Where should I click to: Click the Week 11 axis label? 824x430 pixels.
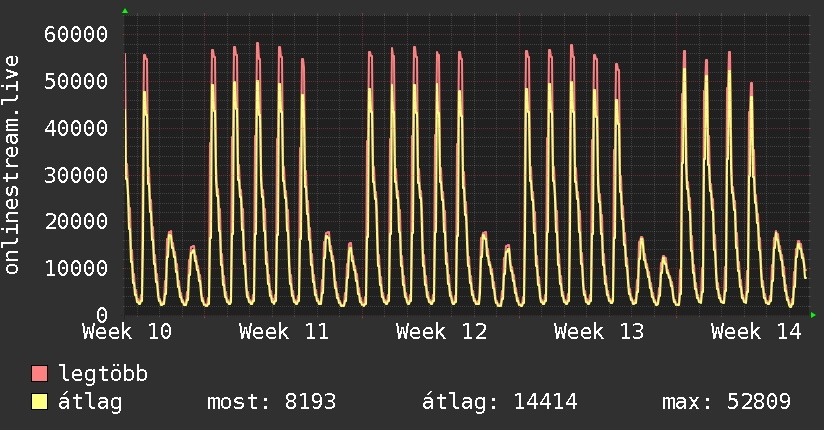tap(284, 332)
